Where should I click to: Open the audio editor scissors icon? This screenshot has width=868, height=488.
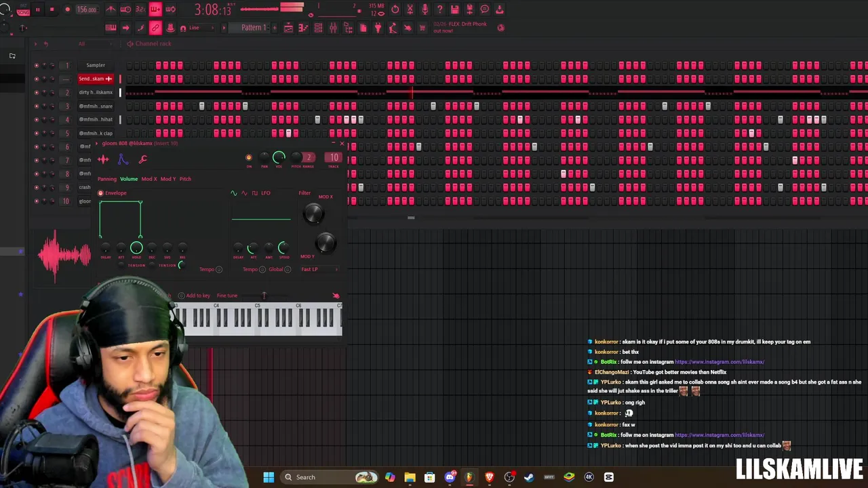tap(410, 9)
